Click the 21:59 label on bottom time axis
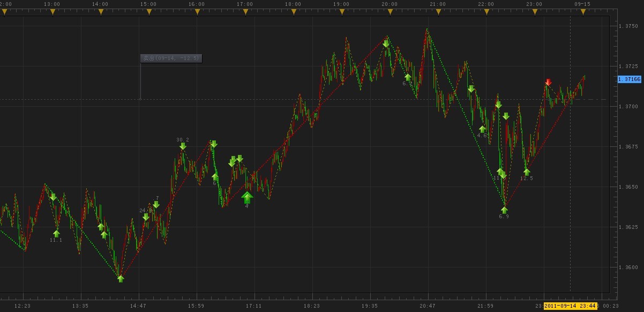The width and height of the screenshot is (644, 312). point(485,306)
